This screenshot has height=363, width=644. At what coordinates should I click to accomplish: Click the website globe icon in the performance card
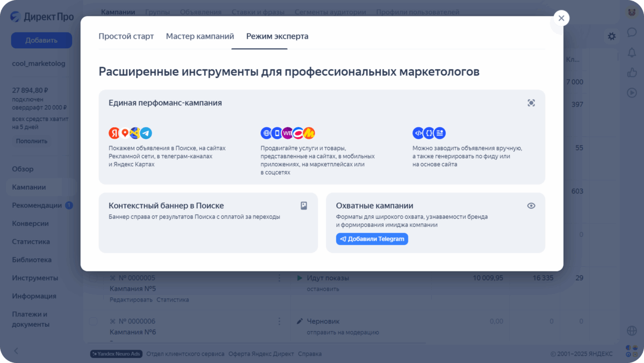click(266, 133)
